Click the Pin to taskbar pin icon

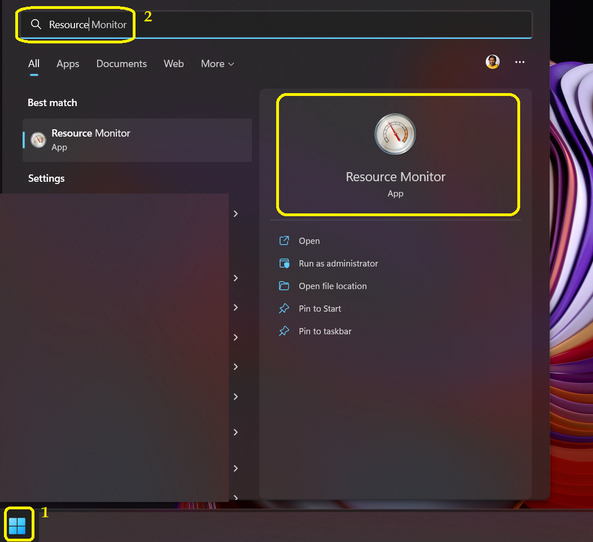284,331
